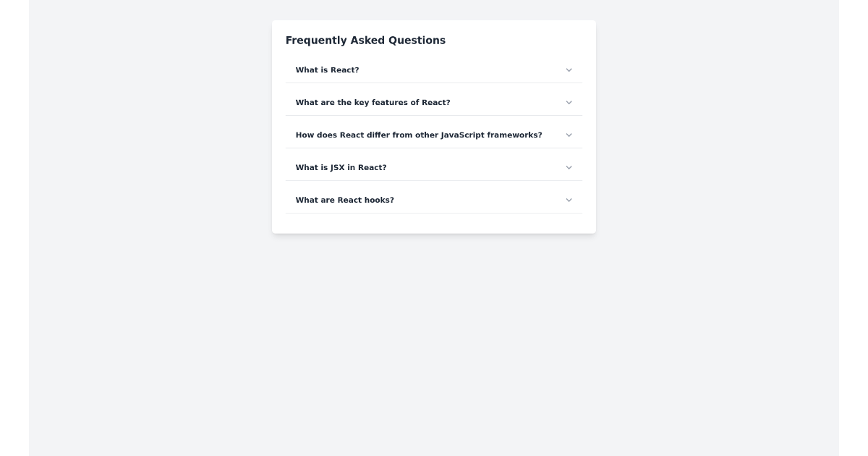Click the chevron next to 'What are React hooks?'
Image resolution: width=868 pixels, height=456 pixels.
point(569,200)
